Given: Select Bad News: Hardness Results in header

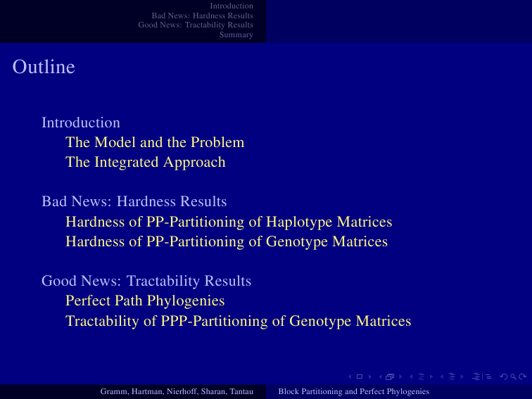Looking at the screenshot, I should click(202, 15).
